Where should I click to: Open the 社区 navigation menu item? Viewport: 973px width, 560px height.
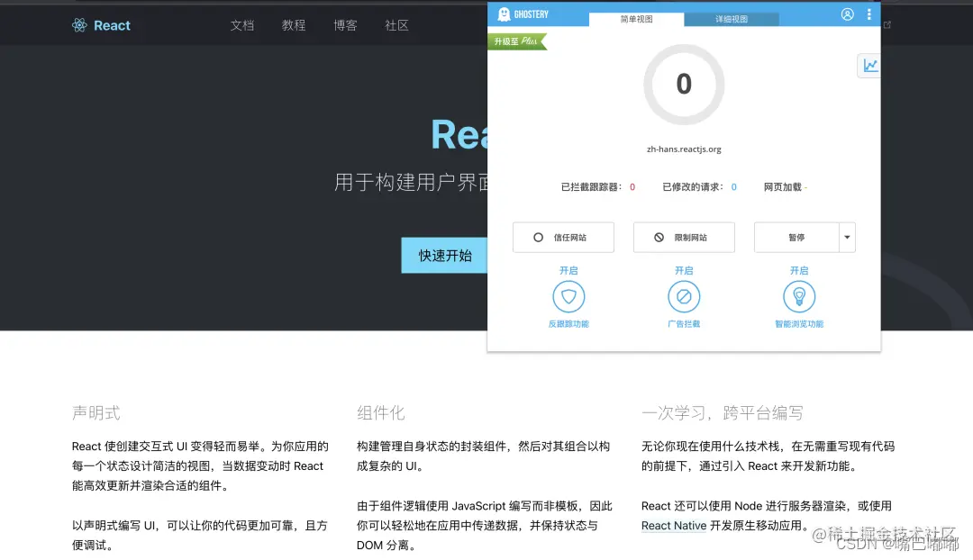(x=396, y=25)
